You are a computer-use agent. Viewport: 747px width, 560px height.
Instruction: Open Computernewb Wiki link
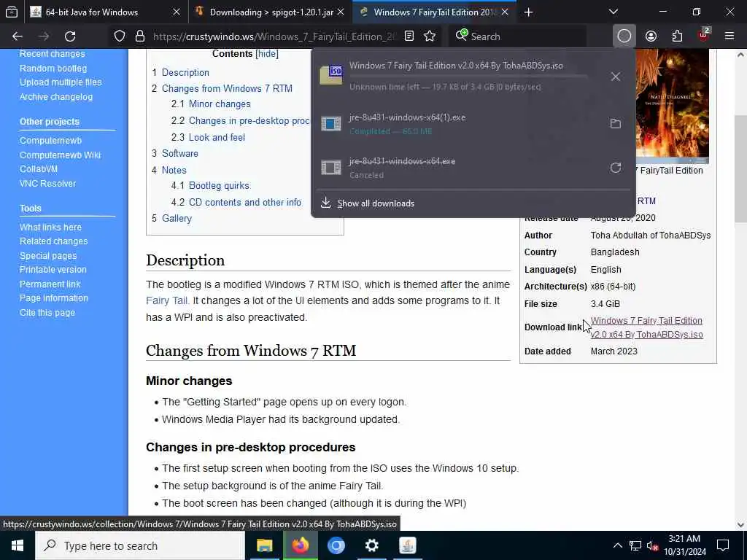60,155
